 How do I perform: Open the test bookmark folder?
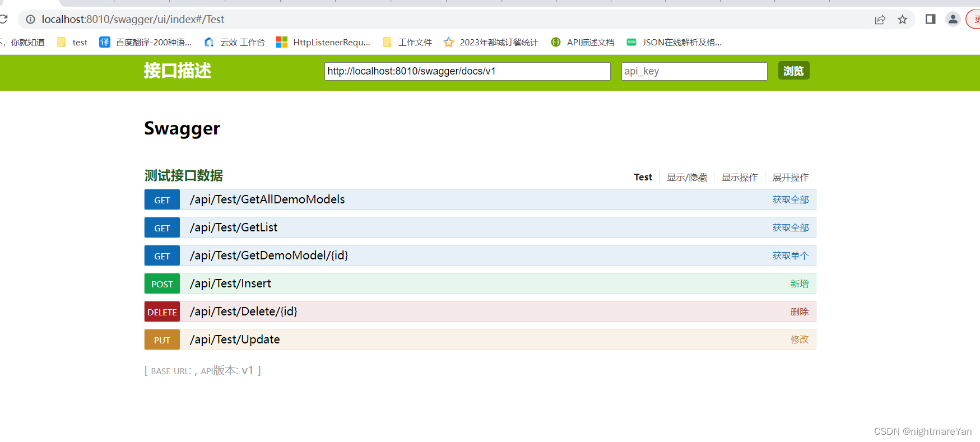pos(73,43)
